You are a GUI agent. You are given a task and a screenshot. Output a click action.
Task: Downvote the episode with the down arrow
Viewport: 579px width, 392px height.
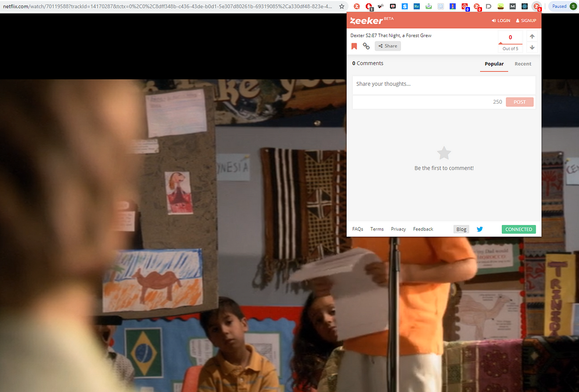(x=532, y=47)
